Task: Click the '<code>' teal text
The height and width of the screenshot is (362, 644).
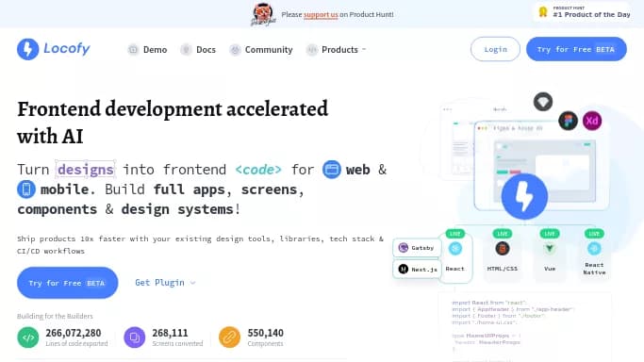Action: click(x=258, y=170)
